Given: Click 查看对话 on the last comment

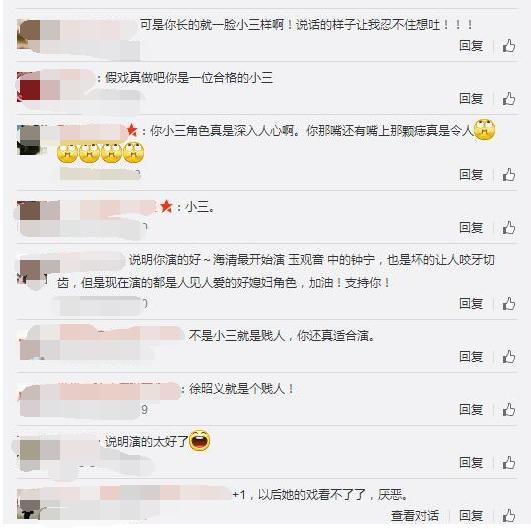Looking at the screenshot, I should (x=415, y=515).
